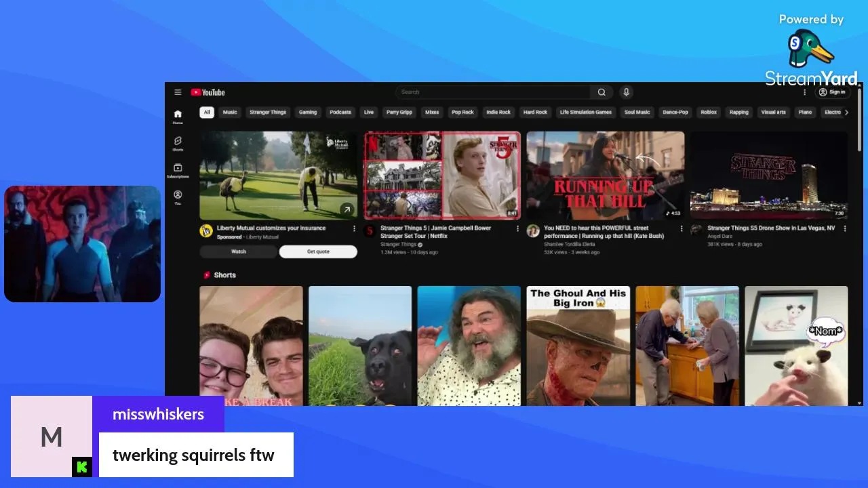Click the Angel Dare channel avatar
Viewport: 868px width, 488px height.
pyautogui.click(x=696, y=230)
